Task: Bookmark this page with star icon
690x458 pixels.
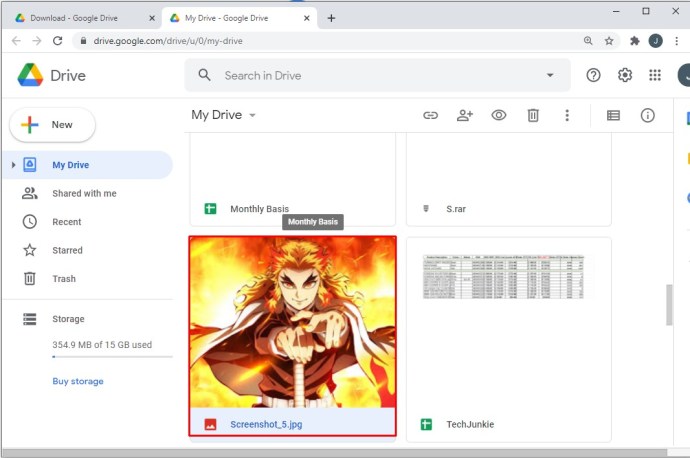Action: tap(609, 41)
